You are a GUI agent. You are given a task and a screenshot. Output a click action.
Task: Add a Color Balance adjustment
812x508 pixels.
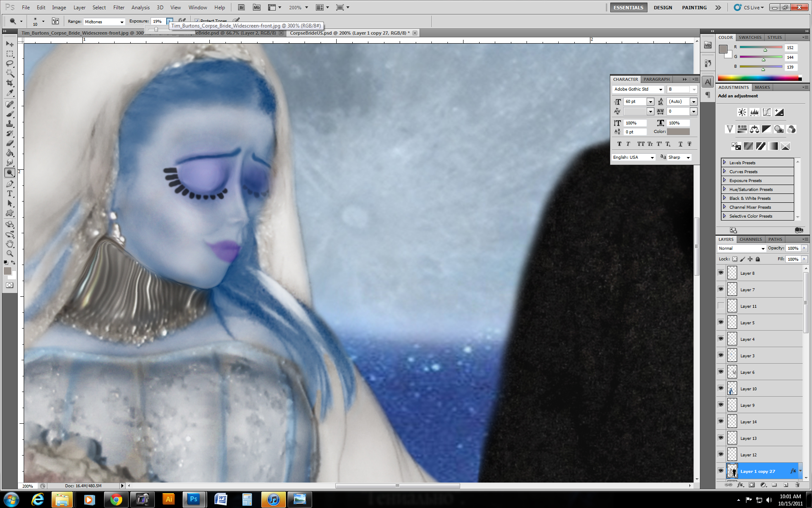[754, 129]
